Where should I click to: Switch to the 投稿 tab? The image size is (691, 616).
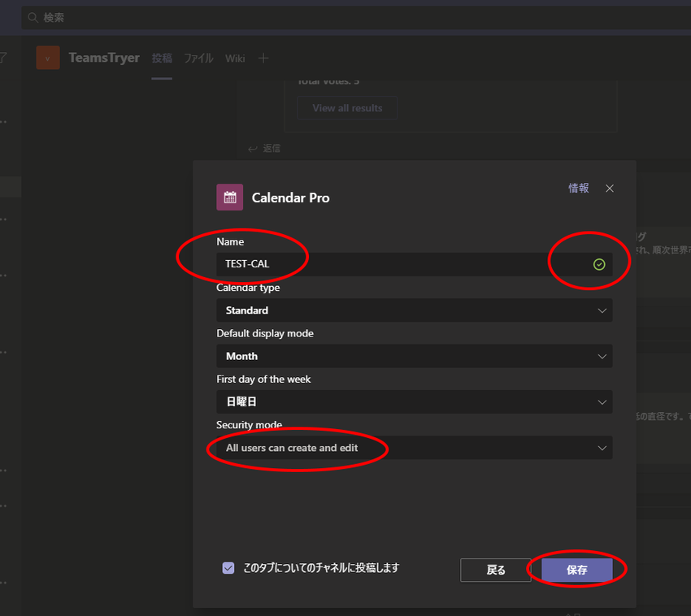162,59
